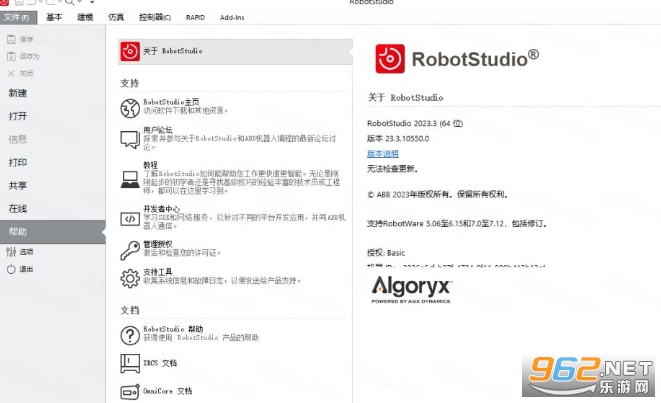Viewport: 661px width, 403px height.
Task: Click the gear icon for 支持工具
Action: point(130,278)
